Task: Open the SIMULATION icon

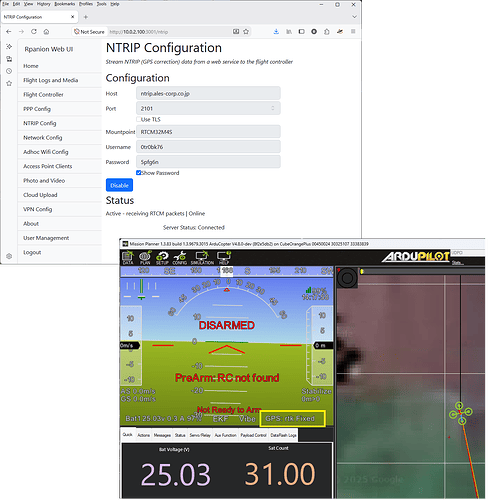Action: 202,258
